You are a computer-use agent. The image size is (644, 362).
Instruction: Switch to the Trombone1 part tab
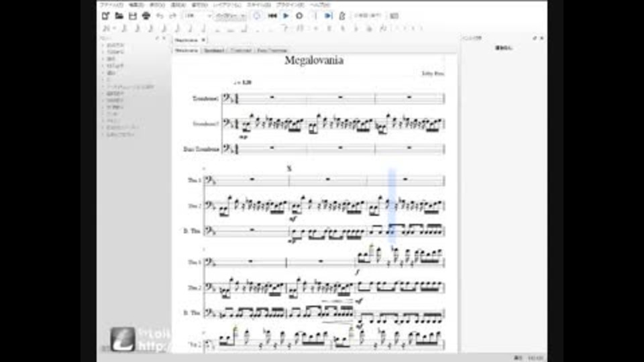[x=215, y=50]
